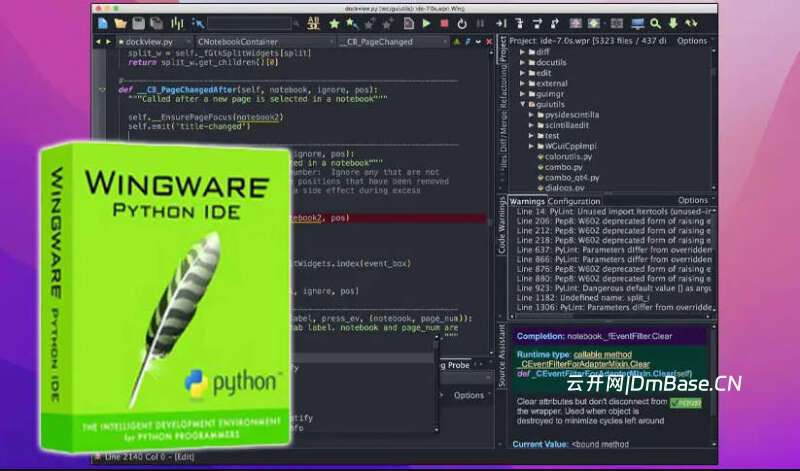
Task: Stop debugging with the red square icon
Action: [x=444, y=23]
